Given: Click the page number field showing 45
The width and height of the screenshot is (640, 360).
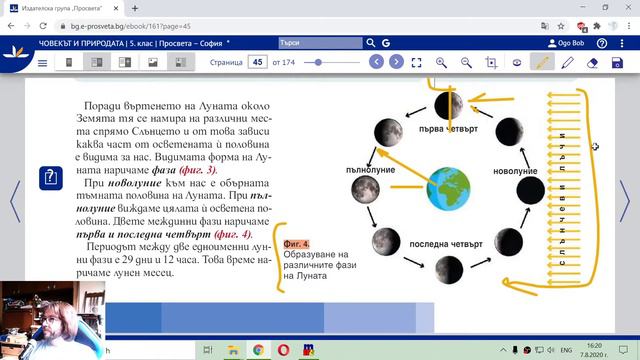Looking at the screenshot, I should (x=258, y=62).
